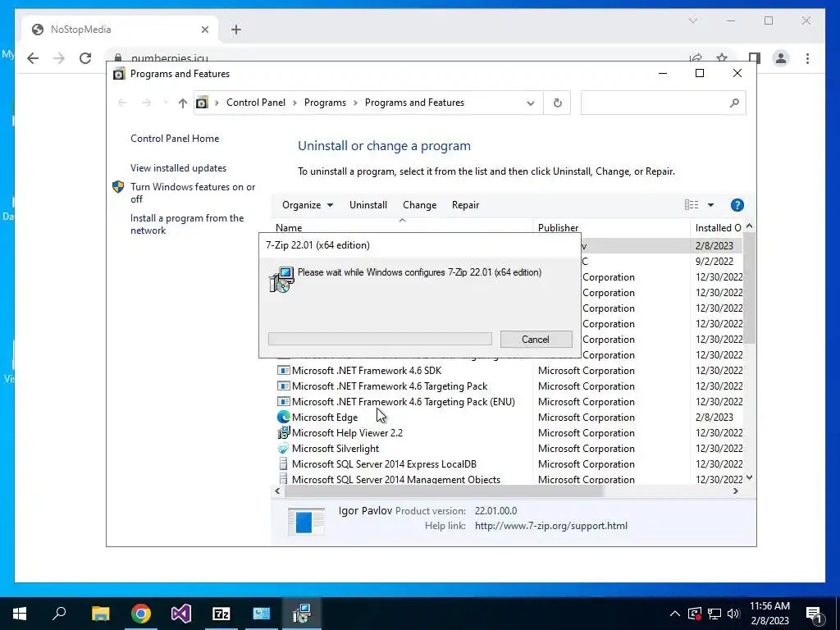
Task: Click the Change toolbar command
Action: click(x=419, y=205)
